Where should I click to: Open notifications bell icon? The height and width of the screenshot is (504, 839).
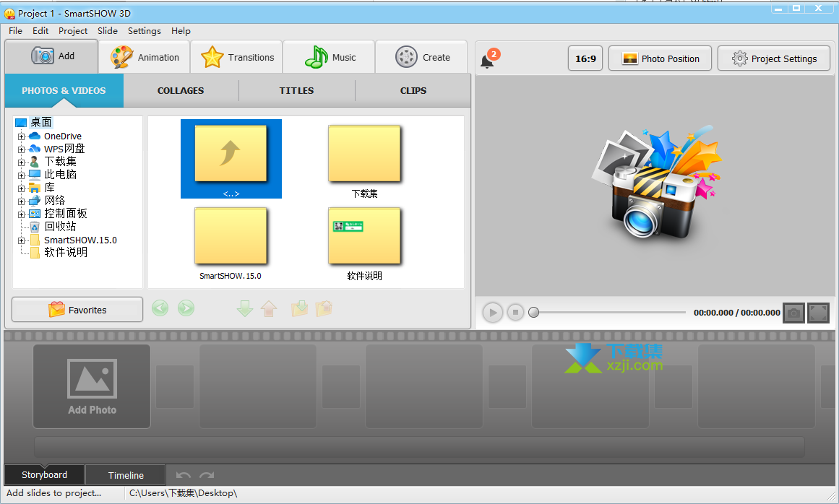tap(488, 61)
